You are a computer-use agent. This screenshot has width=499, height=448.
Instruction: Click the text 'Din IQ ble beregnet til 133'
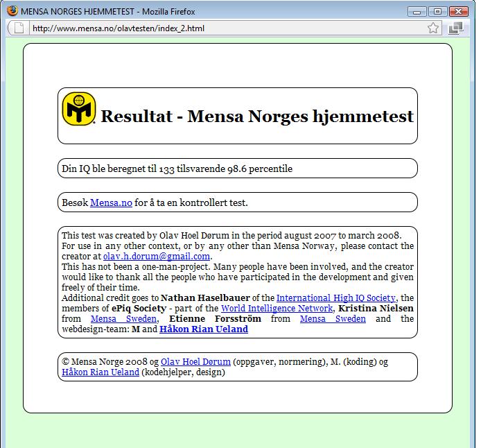point(118,169)
